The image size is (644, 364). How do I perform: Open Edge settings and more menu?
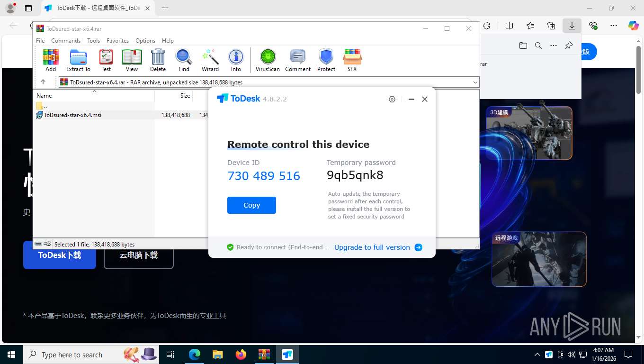pyautogui.click(x=614, y=26)
